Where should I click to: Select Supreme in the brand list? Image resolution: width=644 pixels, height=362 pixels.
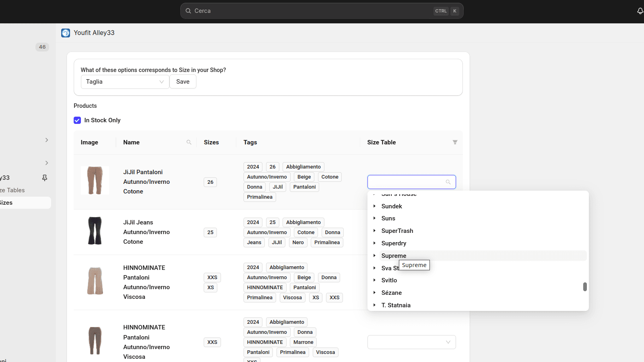coord(394,256)
